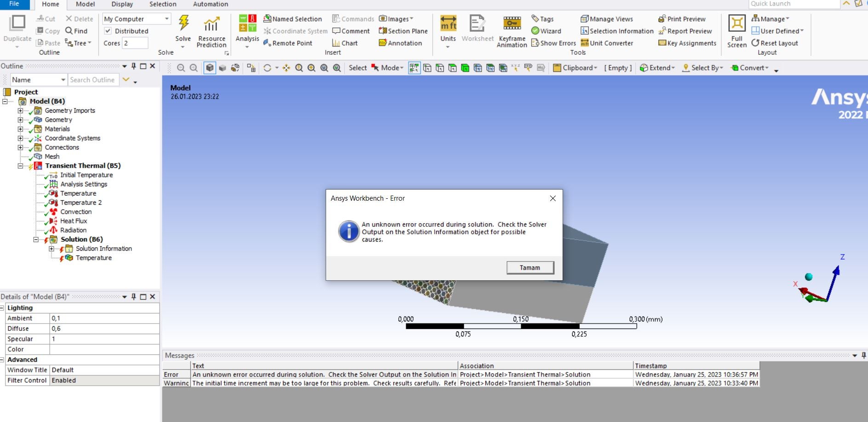Click the Tamam button
This screenshot has width=868, height=422.
pyautogui.click(x=530, y=268)
